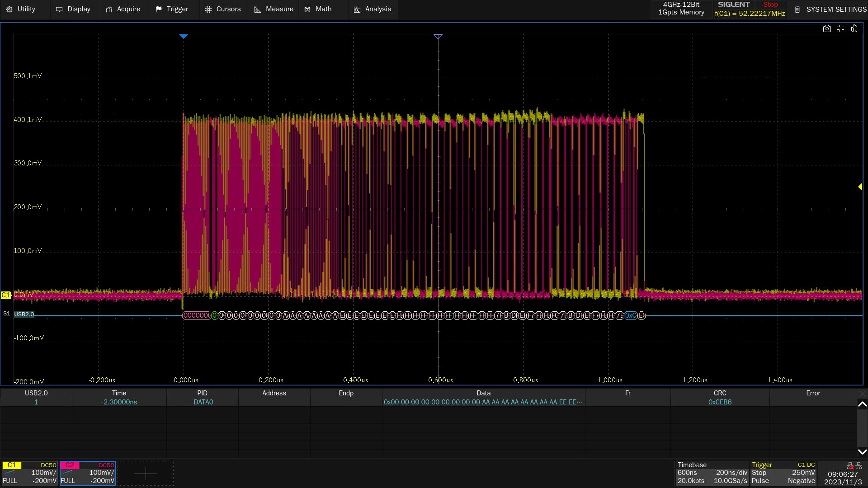Add a new channel with plus box
Image resolution: width=868 pixels, height=488 pixels.
pyautogui.click(x=146, y=474)
